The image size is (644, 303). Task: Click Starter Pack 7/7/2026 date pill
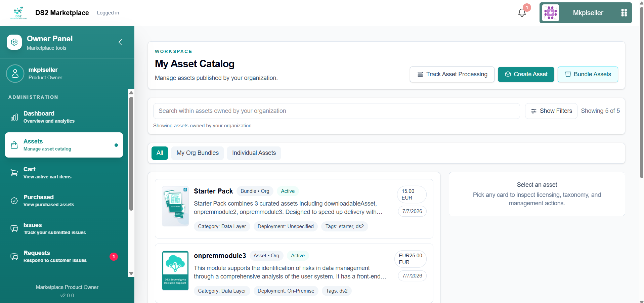tap(412, 211)
